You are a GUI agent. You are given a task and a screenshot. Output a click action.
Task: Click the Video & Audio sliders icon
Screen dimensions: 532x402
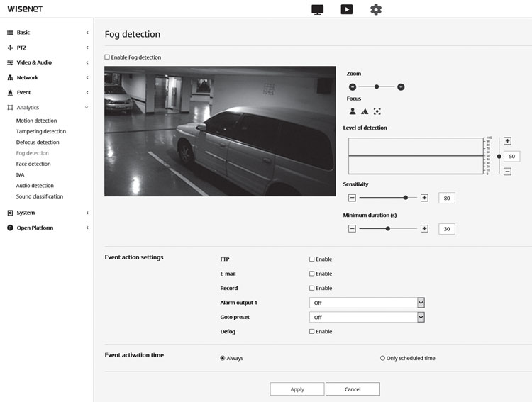[x=10, y=62]
